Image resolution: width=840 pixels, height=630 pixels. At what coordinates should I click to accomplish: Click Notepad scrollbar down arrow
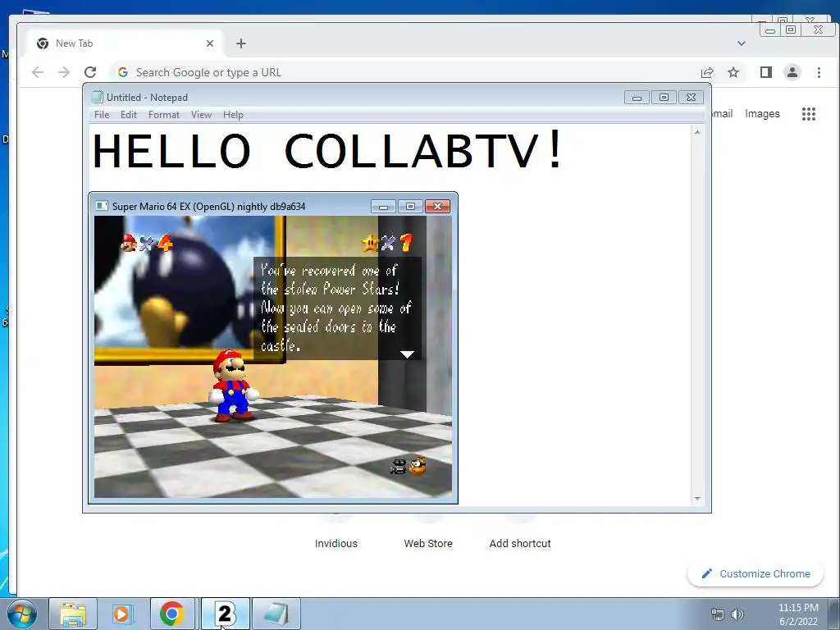(x=697, y=498)
